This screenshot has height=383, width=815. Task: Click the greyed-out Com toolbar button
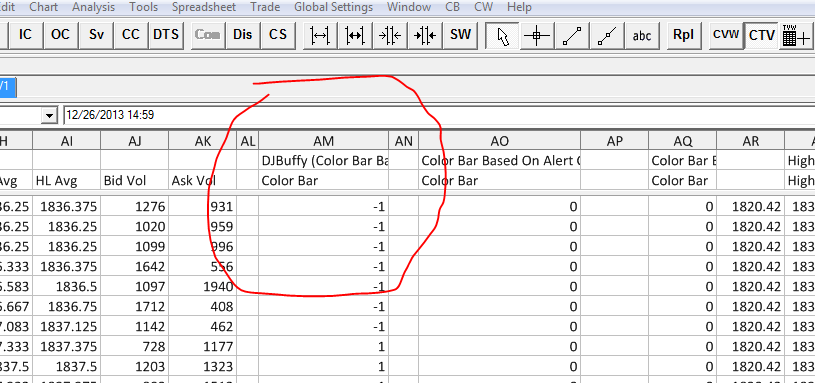207,35
